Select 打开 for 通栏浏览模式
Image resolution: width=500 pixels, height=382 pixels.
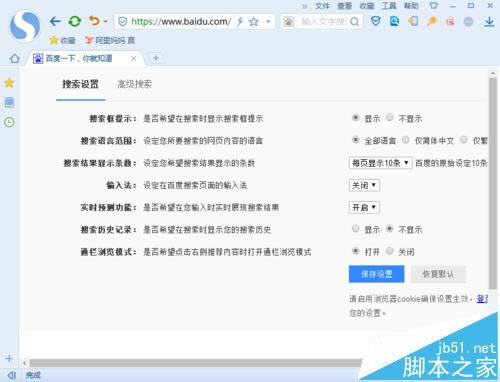tap(356, 251)
